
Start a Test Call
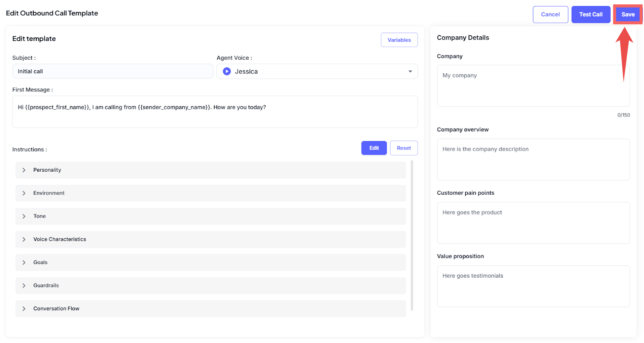pyautogui.click(x=590, y=15)
